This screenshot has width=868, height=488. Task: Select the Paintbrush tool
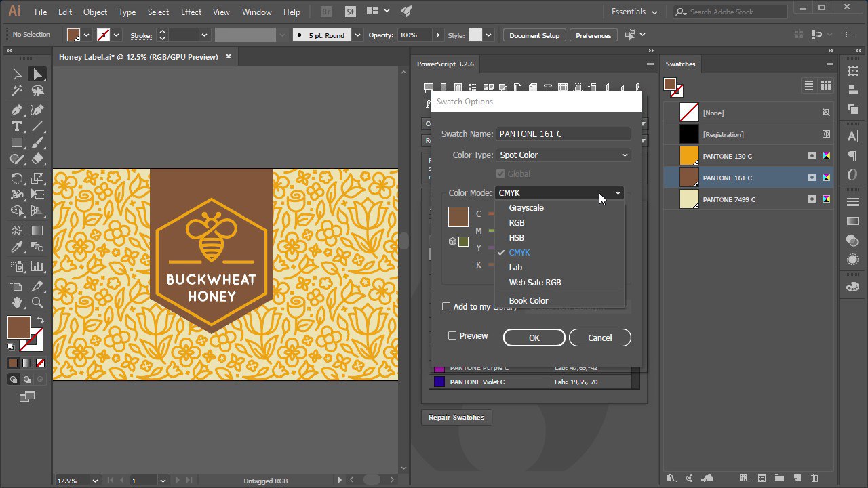click(37, 143)
